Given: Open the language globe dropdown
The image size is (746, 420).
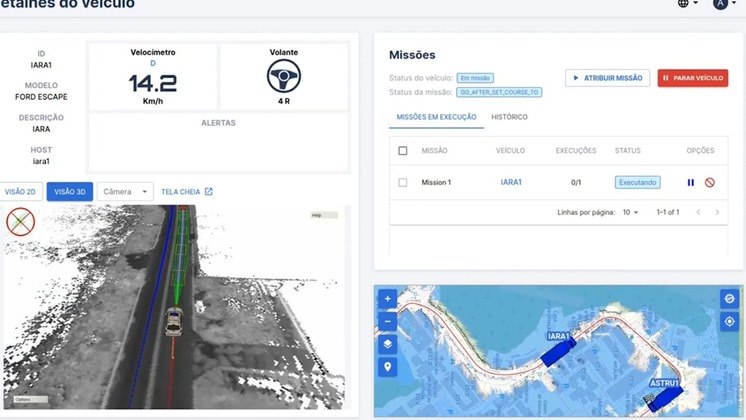Looking at the screenshot, I should [688, 4].
